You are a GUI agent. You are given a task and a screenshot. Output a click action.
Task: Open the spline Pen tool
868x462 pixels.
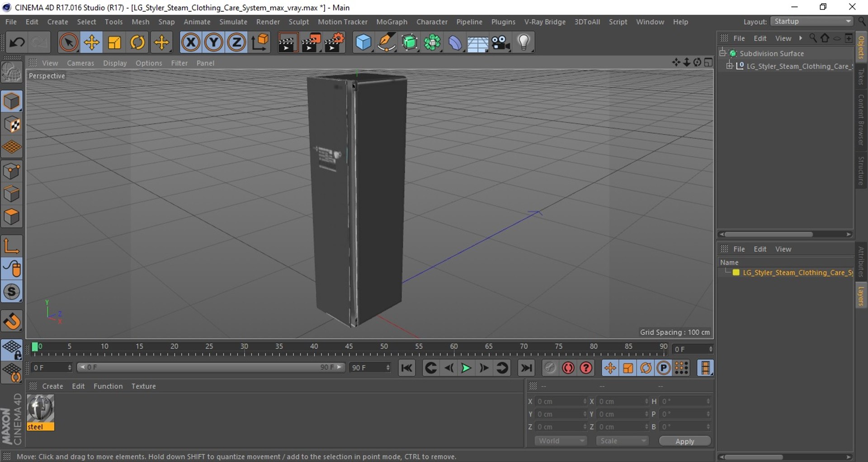[x=387, y=42]
